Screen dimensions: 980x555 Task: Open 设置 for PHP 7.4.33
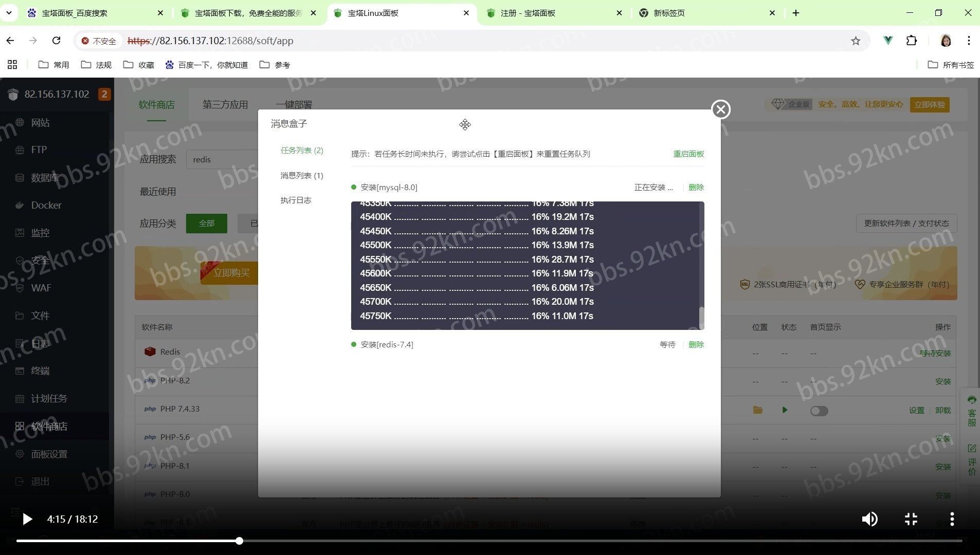click(x=916, y=410)
